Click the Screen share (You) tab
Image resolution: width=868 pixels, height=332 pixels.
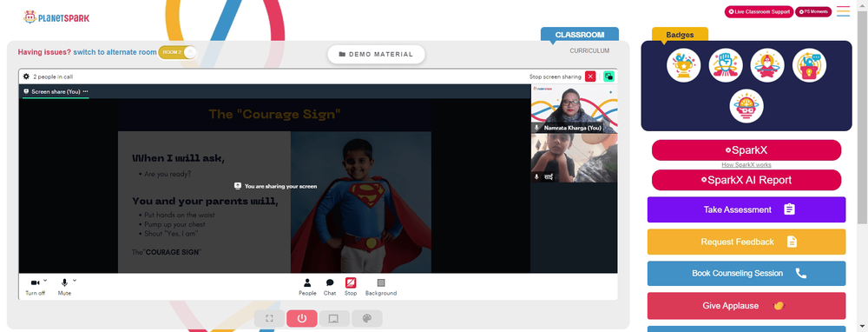click(x=56, y=91)
